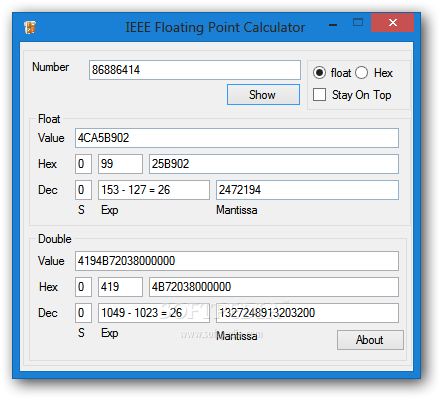Click the Float Dec exponent field 153 - 127 = 26
This screenshot has width=441, height=399.
[154, 190]
